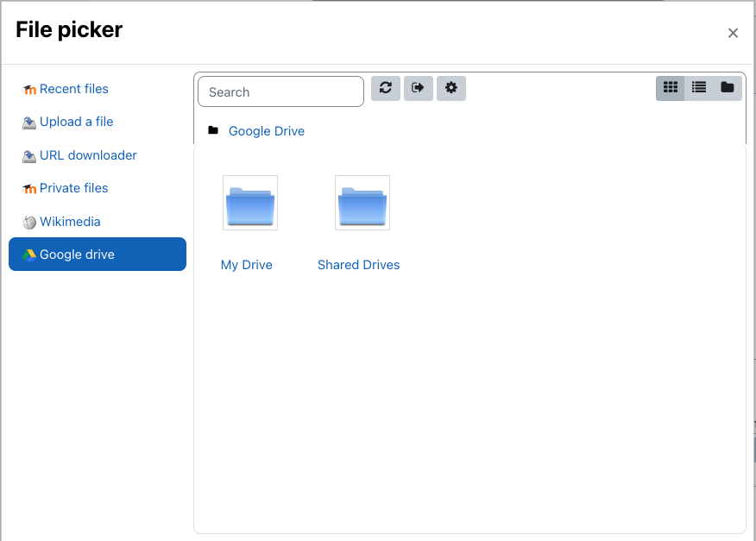Open My Drive folder thumbnail
The image size is (756, 541).
[250, 203]
